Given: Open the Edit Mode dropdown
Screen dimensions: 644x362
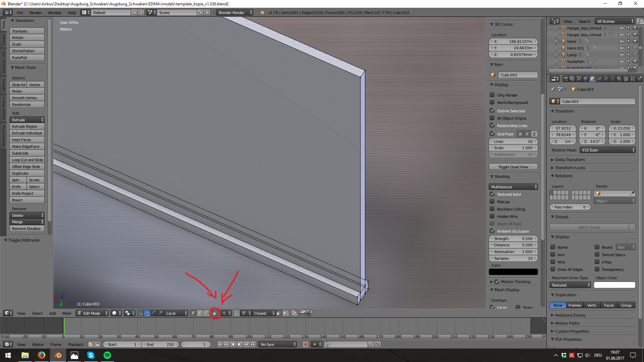Looking at the screenshot, I should click(x=92, y=313).
